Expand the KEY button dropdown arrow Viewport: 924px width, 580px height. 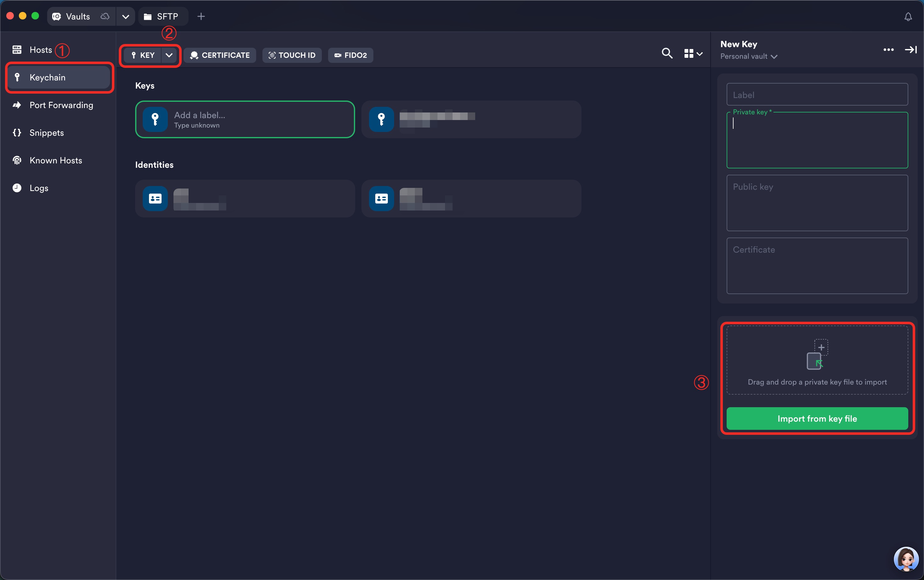(169, 55)
